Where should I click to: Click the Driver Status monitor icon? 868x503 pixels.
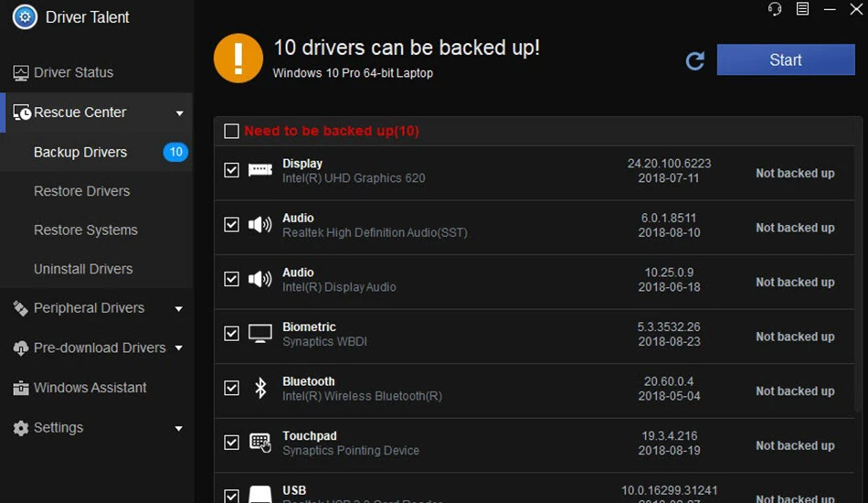point(20,72)
